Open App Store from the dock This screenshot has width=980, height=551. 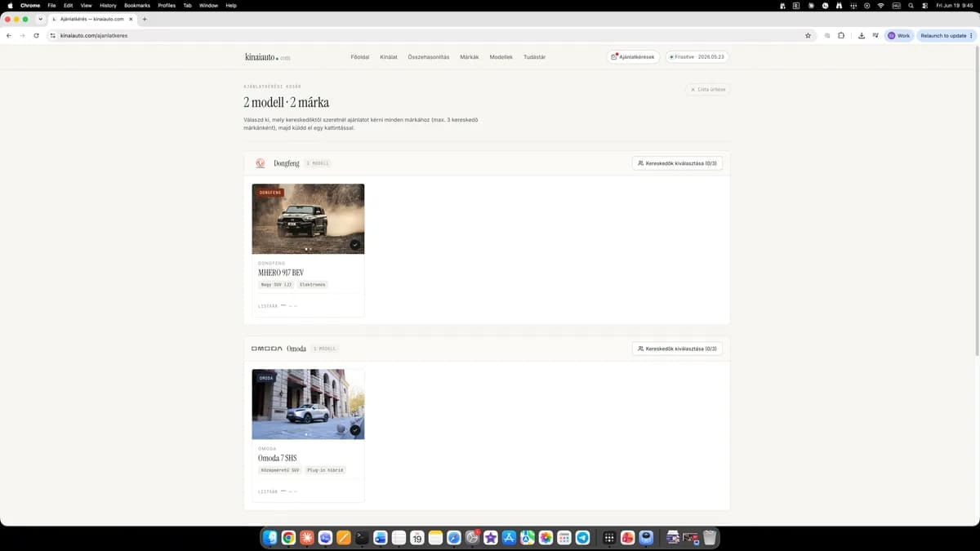[x=509, y=538]
